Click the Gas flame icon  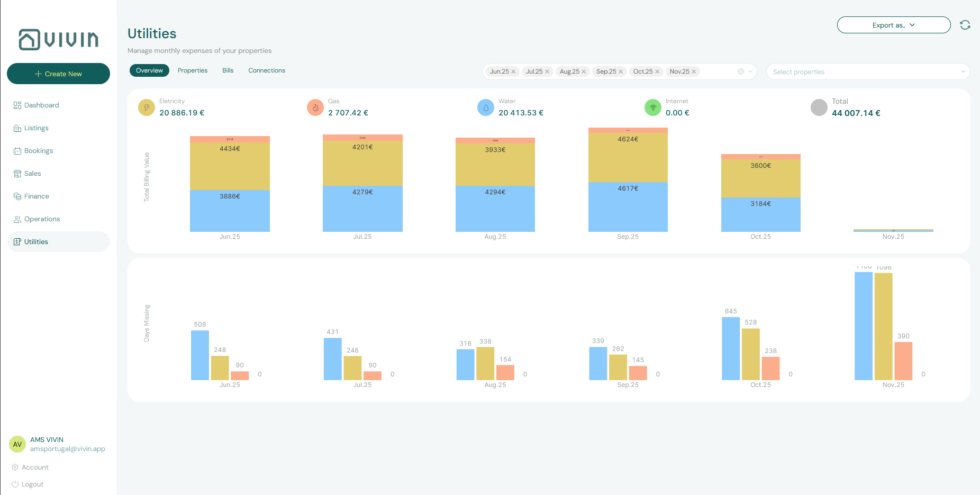coord(315,107)
